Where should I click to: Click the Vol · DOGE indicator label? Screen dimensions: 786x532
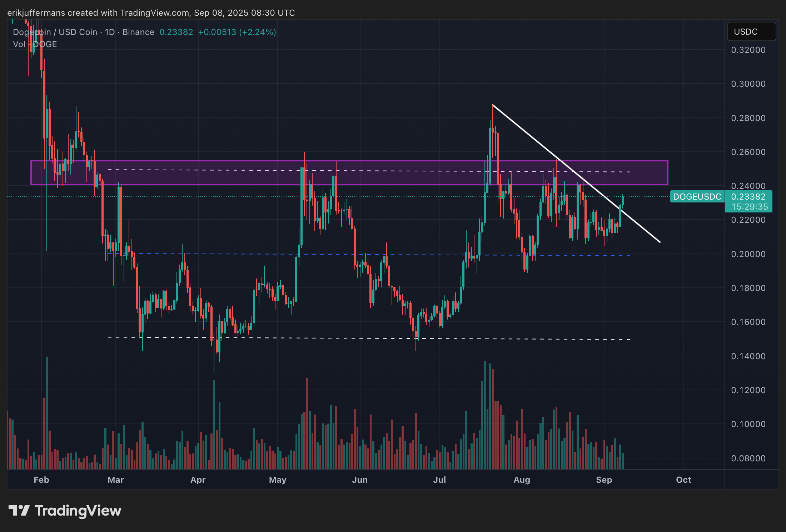[35, 44]
